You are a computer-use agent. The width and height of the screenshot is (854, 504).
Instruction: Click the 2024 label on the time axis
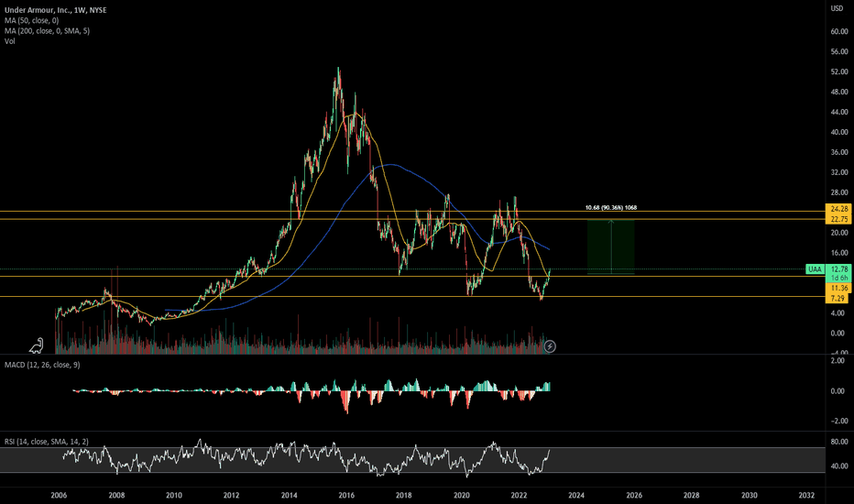click(x=576, y=495)
